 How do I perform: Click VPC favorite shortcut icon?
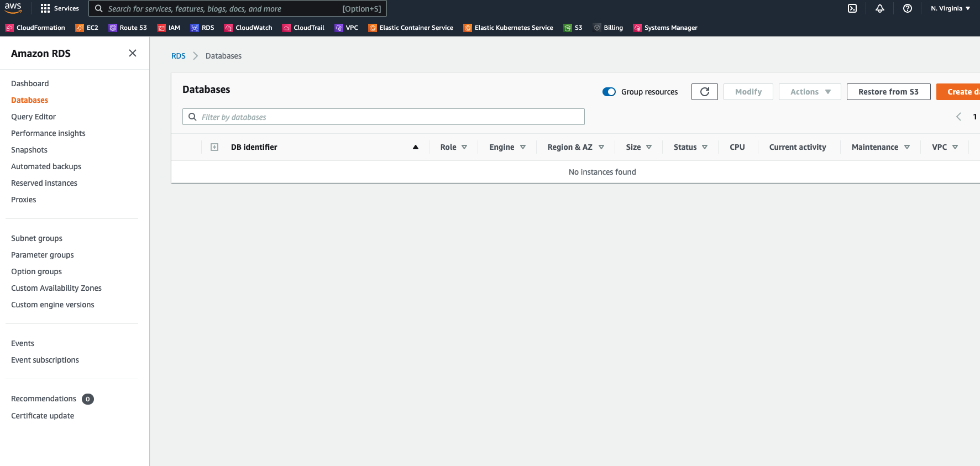339,28
